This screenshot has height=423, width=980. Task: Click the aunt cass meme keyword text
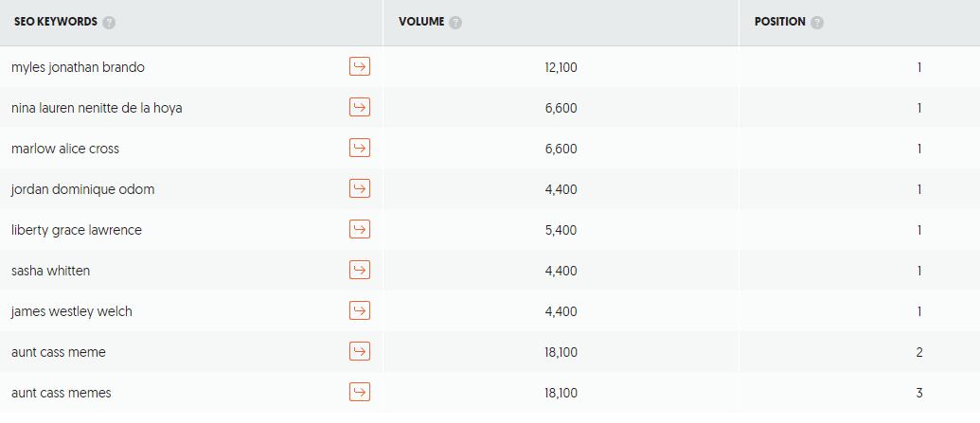pyautogui.click(x=58, y=352)
